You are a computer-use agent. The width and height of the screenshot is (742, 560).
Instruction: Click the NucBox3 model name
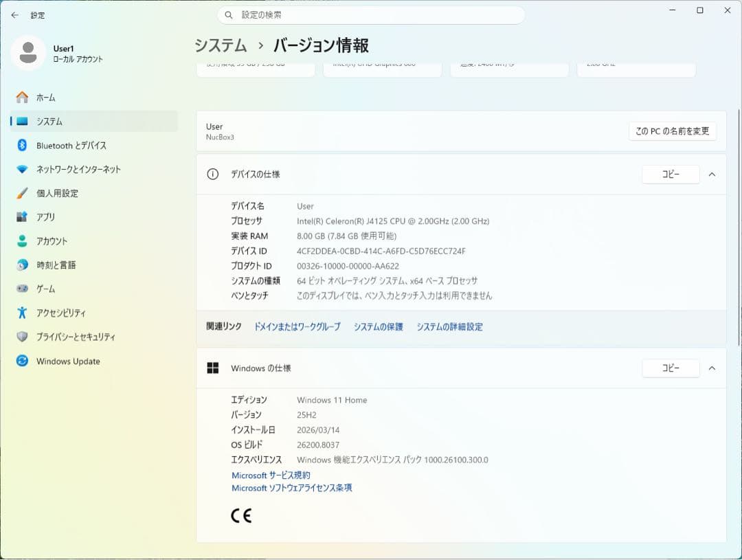(x=220, y=137)
